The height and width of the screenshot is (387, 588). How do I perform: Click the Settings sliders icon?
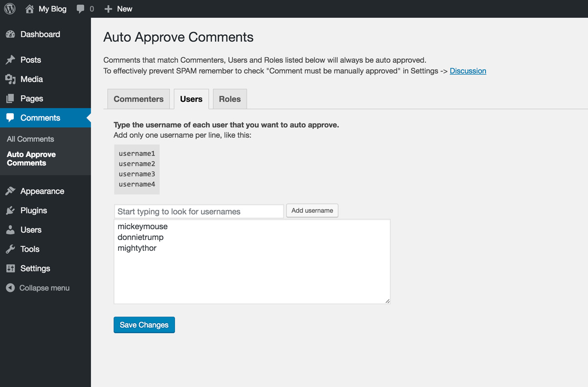pyautogui.click(x=10, y=269)
